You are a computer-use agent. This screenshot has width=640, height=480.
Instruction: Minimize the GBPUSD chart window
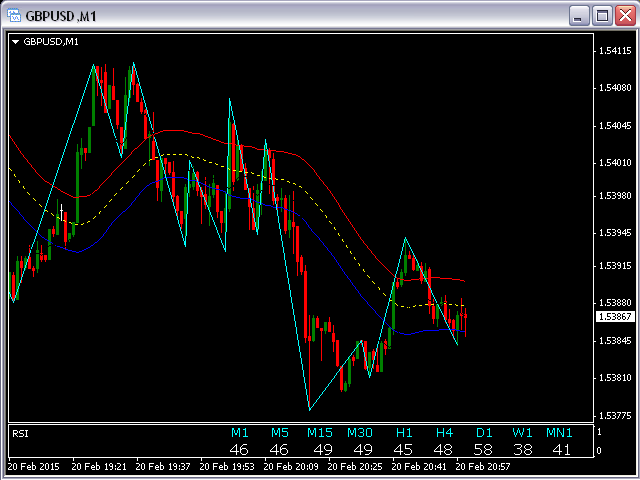tap(579, 15)
